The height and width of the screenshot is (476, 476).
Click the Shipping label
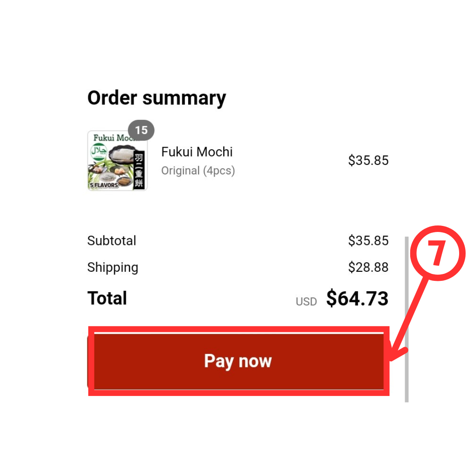point(113,267)
